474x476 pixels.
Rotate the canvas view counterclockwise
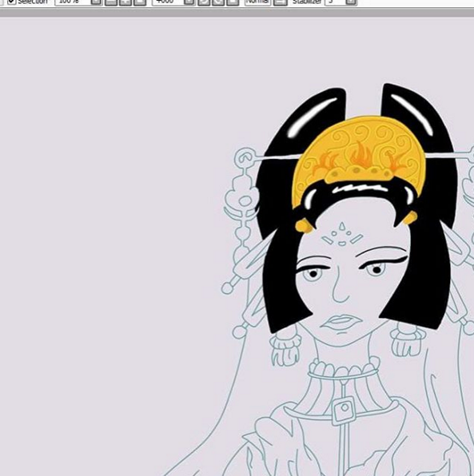click(x=204, y=2)
